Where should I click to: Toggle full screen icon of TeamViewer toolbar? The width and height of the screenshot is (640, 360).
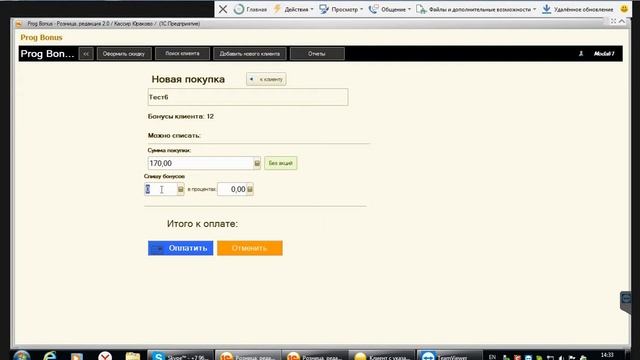613,21
